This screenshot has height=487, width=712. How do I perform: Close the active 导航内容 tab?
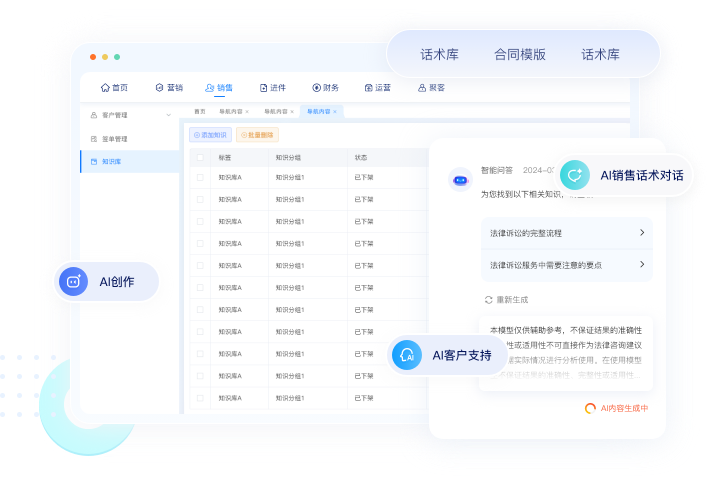tap(335, 112)
